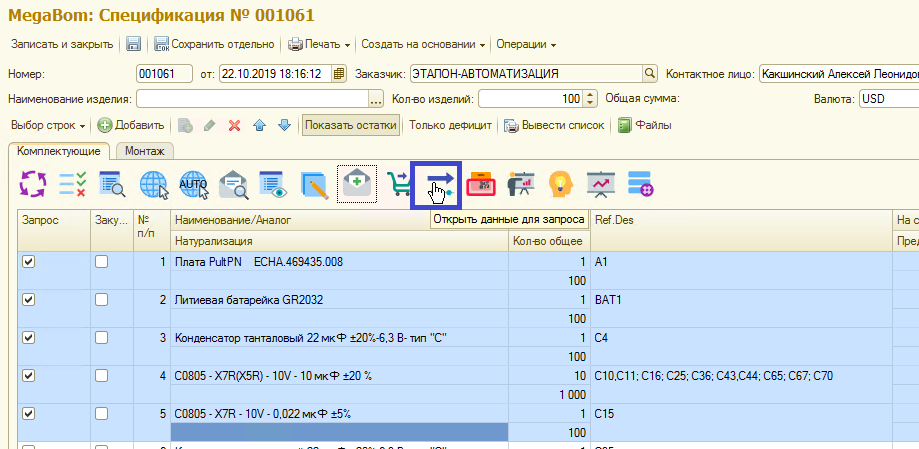Click the globe with cursor icon
The width and height of the screenshot is (919, 449).
155,183
